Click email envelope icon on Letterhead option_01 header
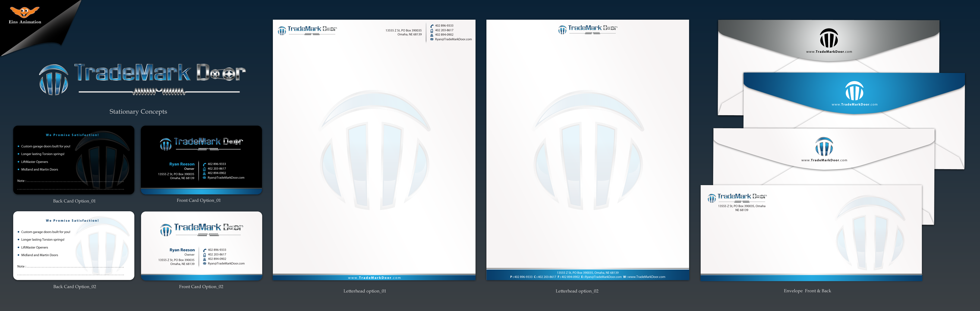Screen dimensions: 980x311 [432, 39]
